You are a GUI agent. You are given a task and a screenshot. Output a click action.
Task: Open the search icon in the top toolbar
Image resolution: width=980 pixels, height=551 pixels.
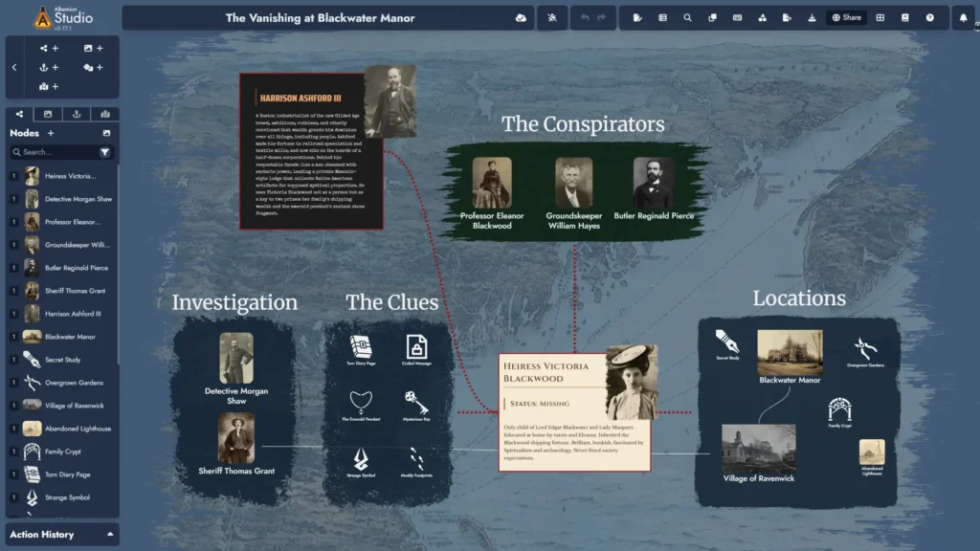coord(688,16)
